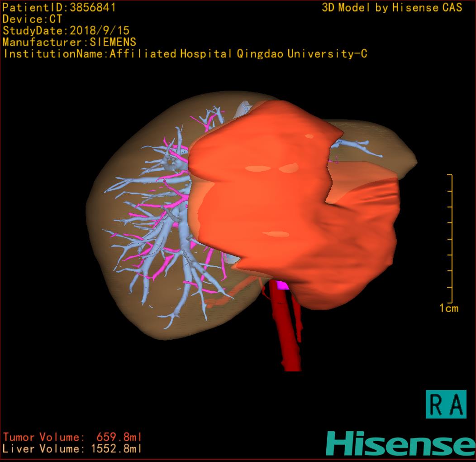Click the StudyDate:2018/9/15 label
Screen dimensions: 476x462
coord(66,31)
